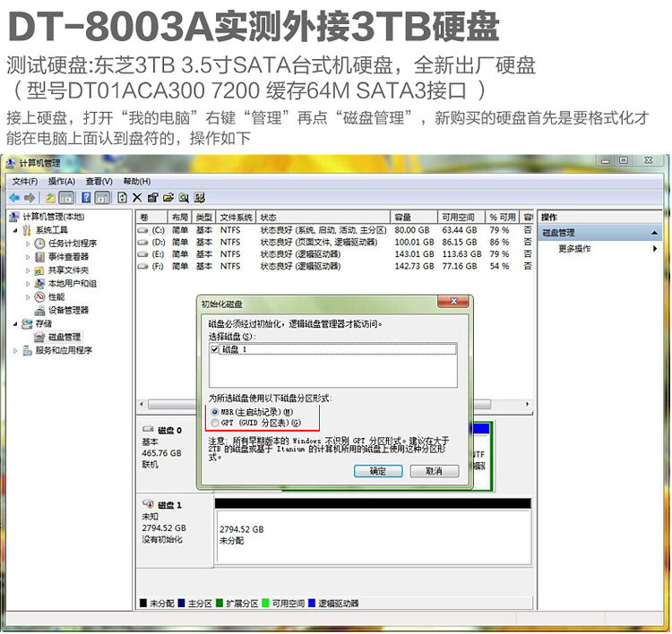Click the 磁盘 0 disk label
This screenshot has height=634, width=672.
[x=169, y=430]
